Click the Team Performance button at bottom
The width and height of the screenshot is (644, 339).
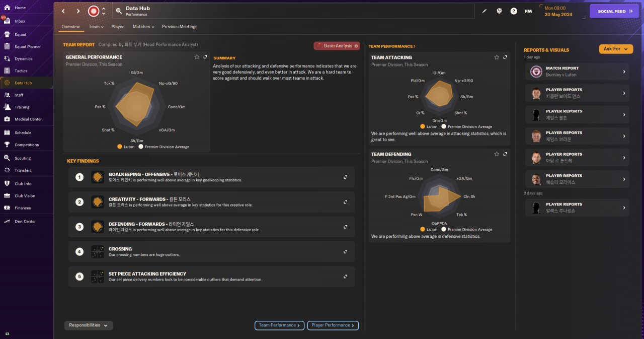(279, 325)
